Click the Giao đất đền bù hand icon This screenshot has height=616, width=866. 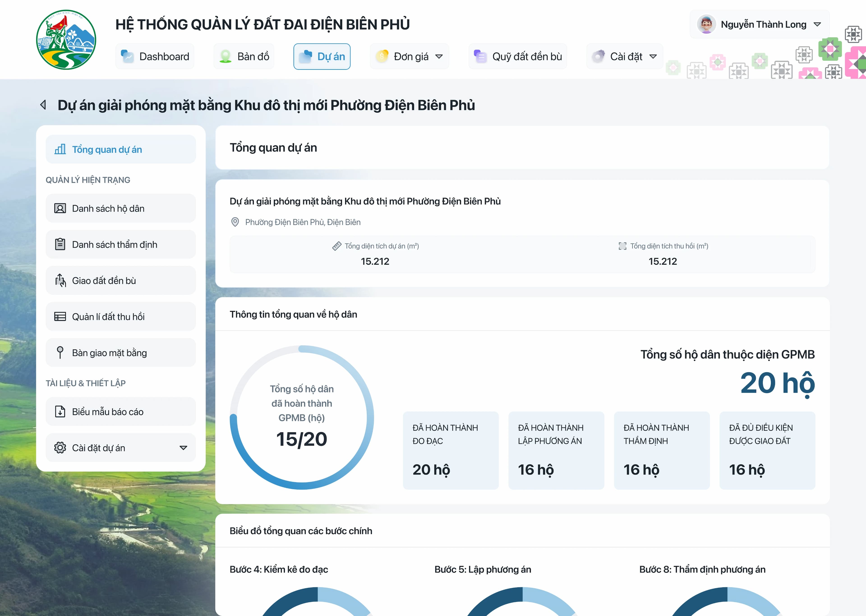coord(60,280)
